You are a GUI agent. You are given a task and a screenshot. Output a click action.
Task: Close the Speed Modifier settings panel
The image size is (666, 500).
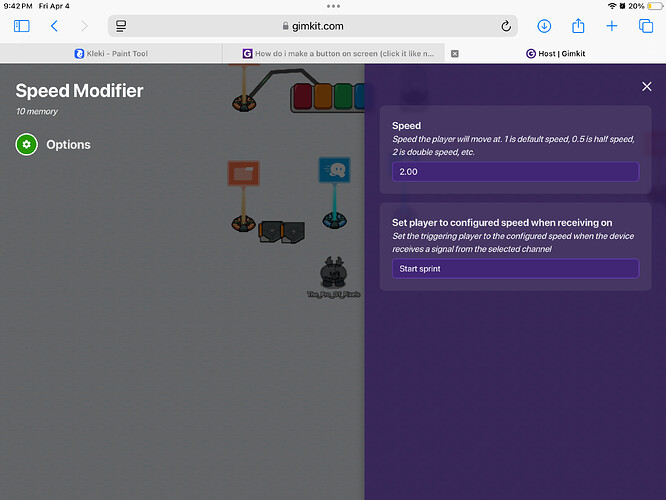(x=646, y=87)
